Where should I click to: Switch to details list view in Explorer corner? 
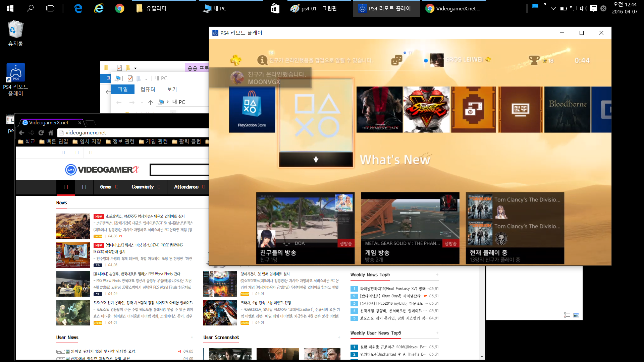tap(567, 315)
